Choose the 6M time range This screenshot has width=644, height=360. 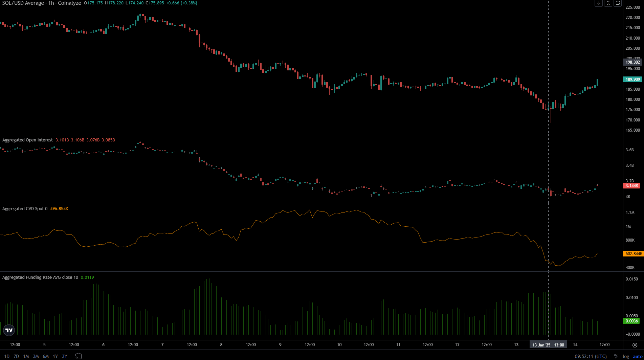pos(46,356)
